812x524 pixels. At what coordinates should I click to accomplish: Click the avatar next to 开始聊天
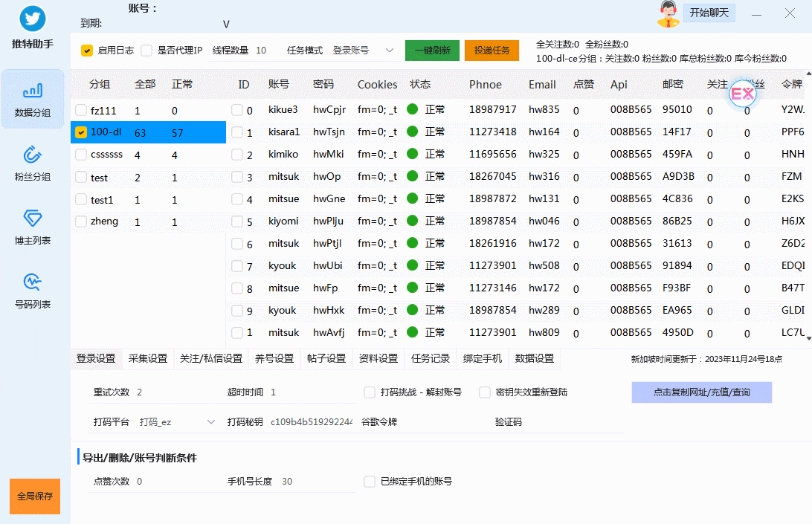coord(668,13)
